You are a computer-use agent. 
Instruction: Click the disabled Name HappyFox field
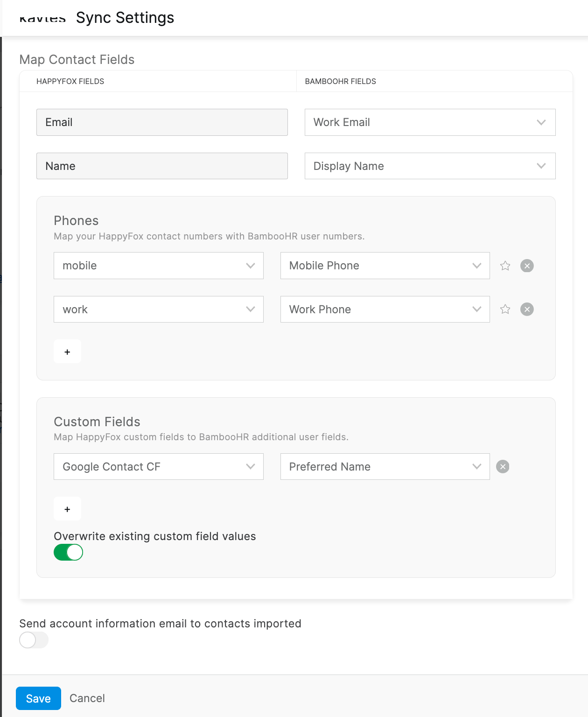tap(162, 166)
